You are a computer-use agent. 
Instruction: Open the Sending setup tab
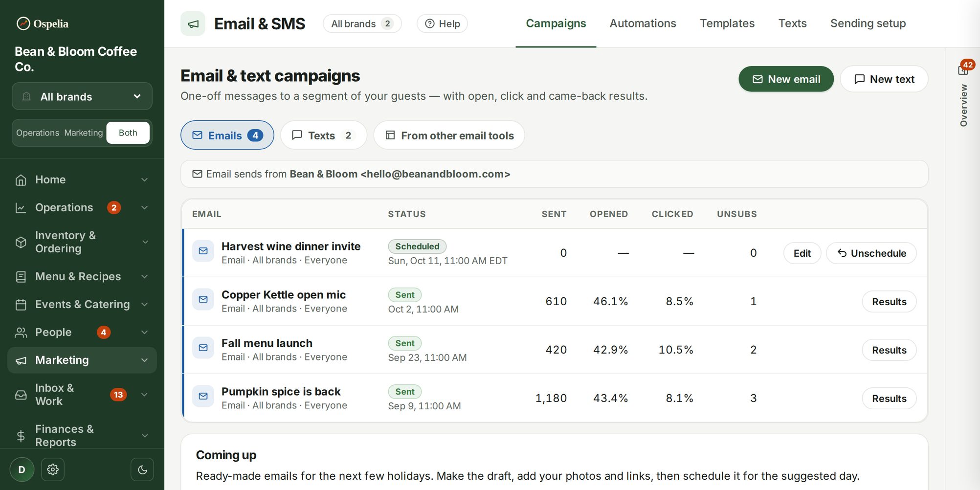click(868, 23)
